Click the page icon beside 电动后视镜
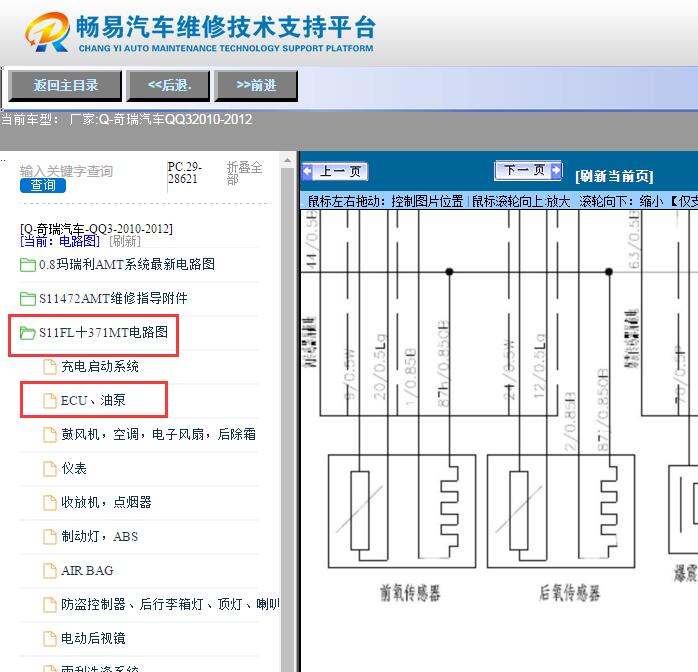The image size is (698, 672). [x=49, y=639]
